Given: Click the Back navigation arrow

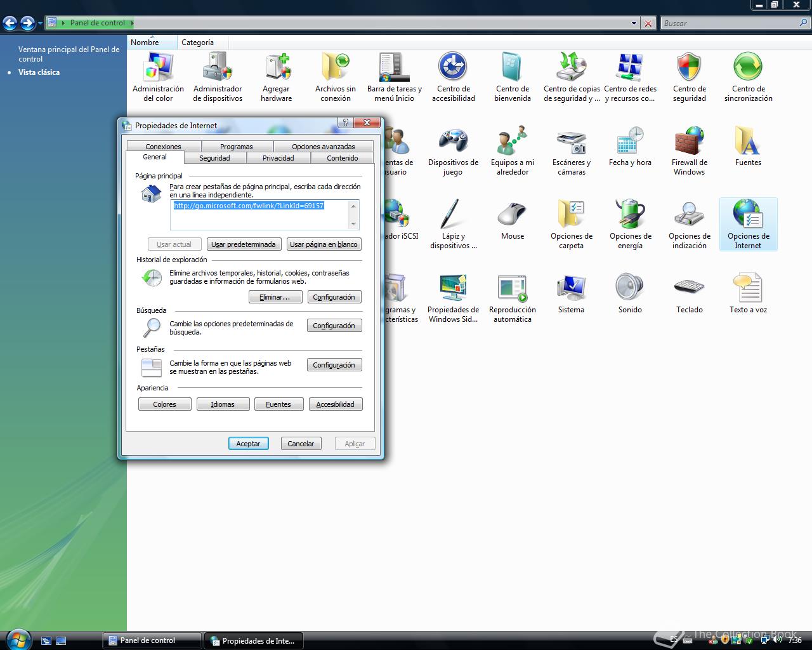Looking at the screenshot, I should pos(10,23).
